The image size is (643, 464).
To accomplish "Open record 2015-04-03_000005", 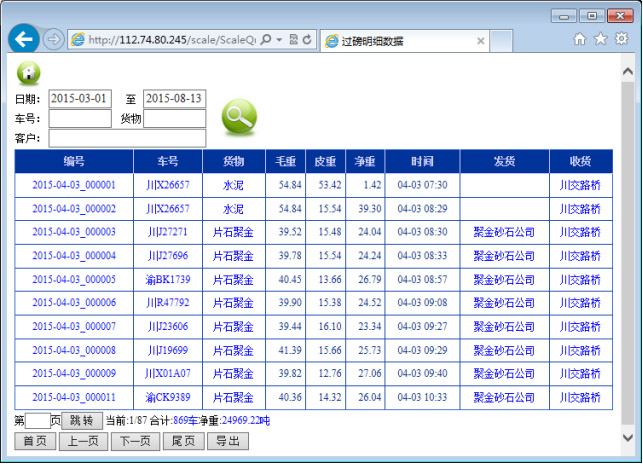I will (x=74, y=279).
